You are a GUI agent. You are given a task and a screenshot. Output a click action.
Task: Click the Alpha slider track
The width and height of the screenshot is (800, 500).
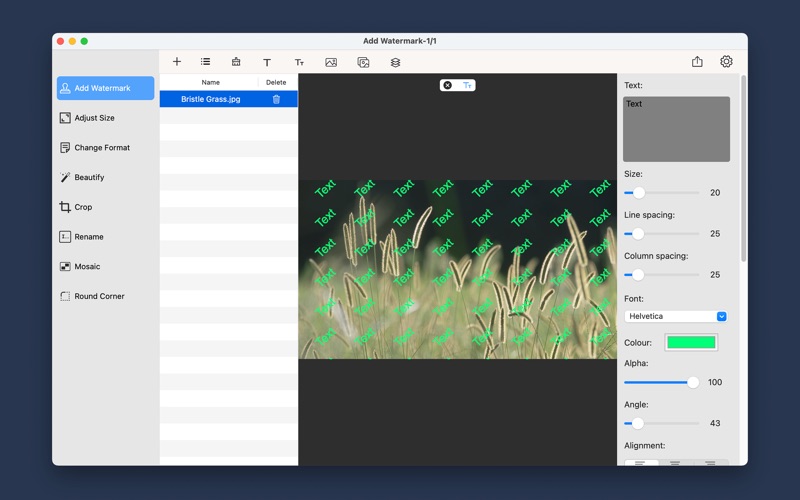pos(660,382)
